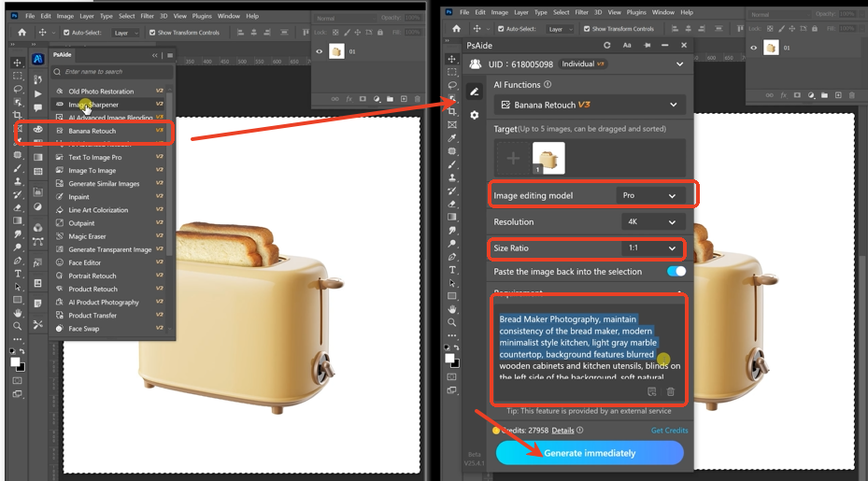868x481 pixels.
Task: Click the Generate immediately button
Action: coord(590,453)
